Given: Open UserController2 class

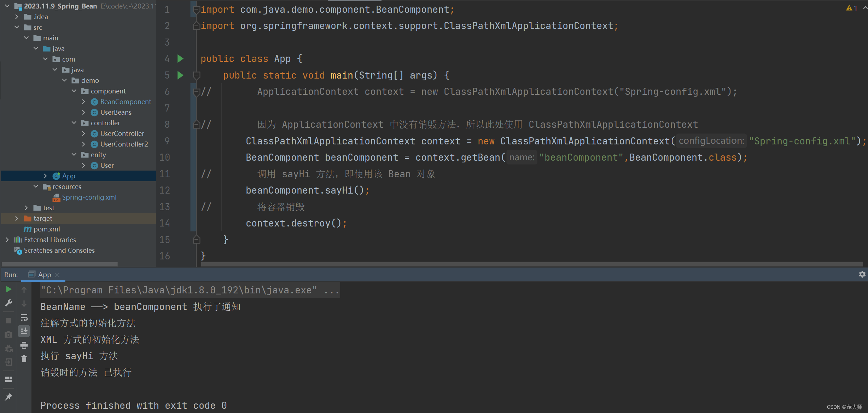Looking at the screenshot, I should [x=124, y=144].
